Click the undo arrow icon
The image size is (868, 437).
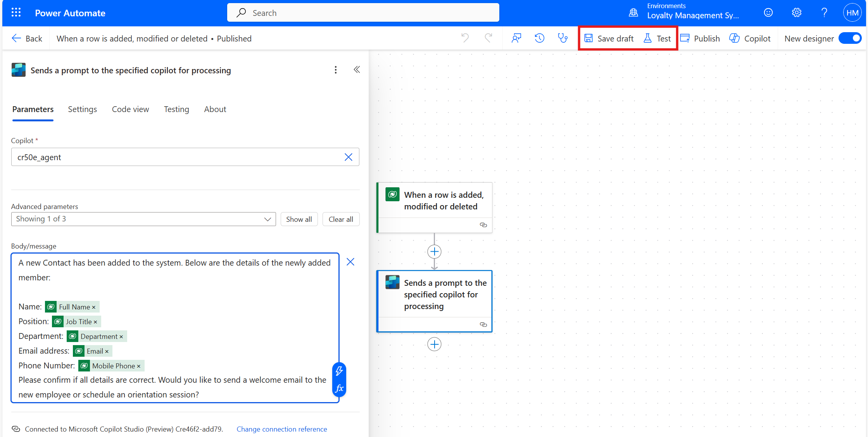point(465,38)
